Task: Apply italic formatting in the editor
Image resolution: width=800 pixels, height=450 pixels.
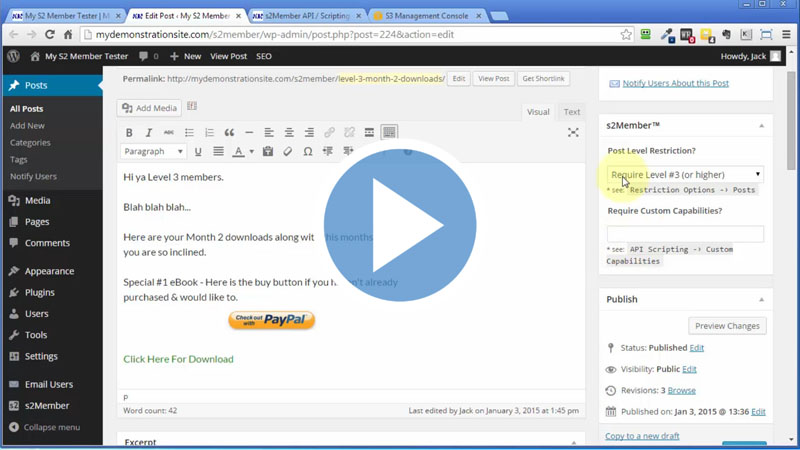Action: pyautogui.click(x=149, y=133)
